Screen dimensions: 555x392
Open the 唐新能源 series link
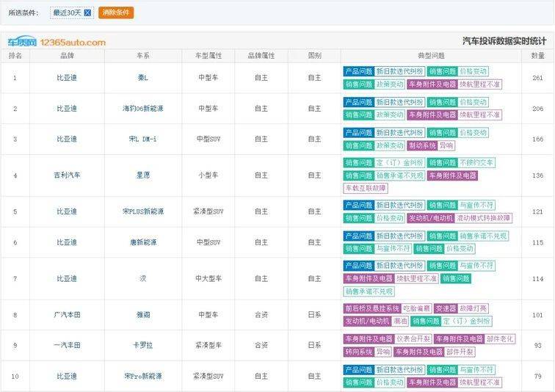pos(143,242)
